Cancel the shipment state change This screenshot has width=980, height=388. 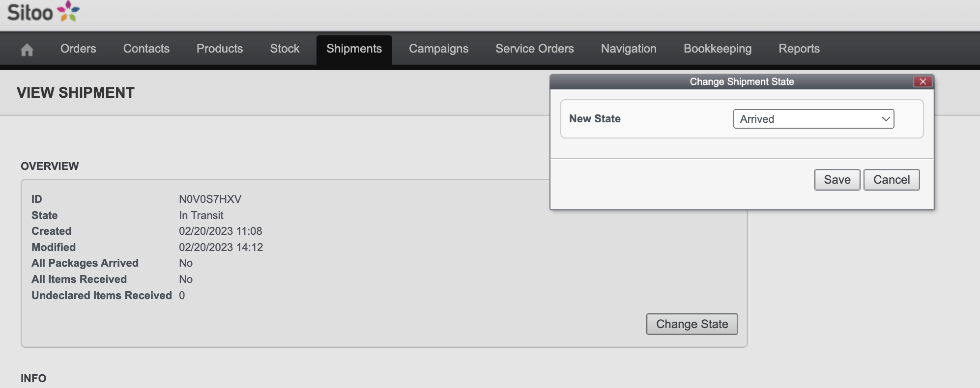892,180
